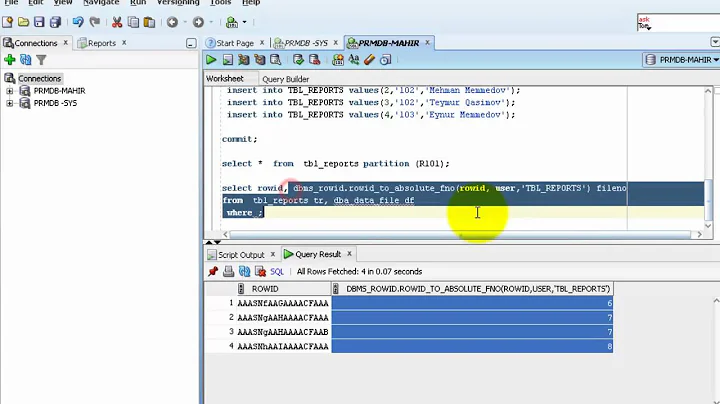Add a new connection with green plus icon
Screen dimensions: 720x404
(10, 60)
